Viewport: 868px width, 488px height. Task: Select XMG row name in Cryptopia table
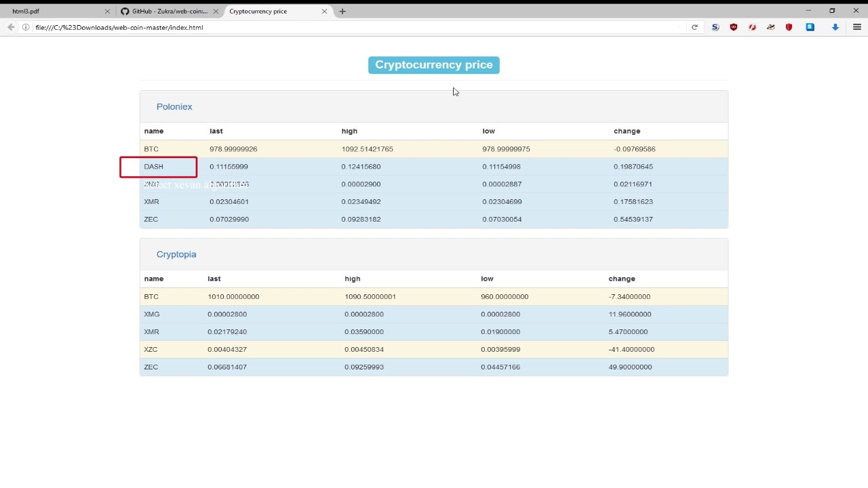point(152,314)
